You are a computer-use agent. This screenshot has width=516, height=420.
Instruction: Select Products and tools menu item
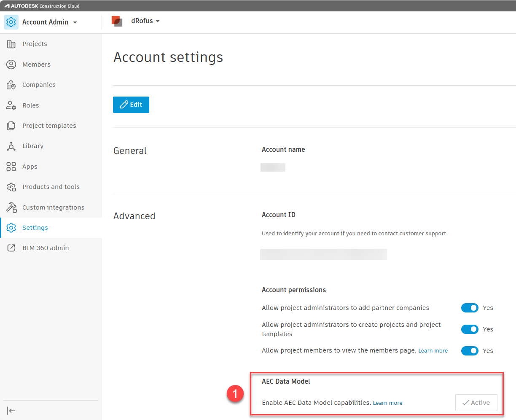[51, 187]
